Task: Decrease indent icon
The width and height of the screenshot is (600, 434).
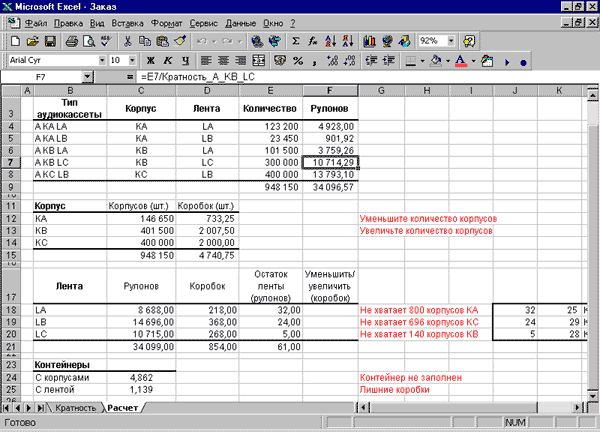Action: click(371, 60)
